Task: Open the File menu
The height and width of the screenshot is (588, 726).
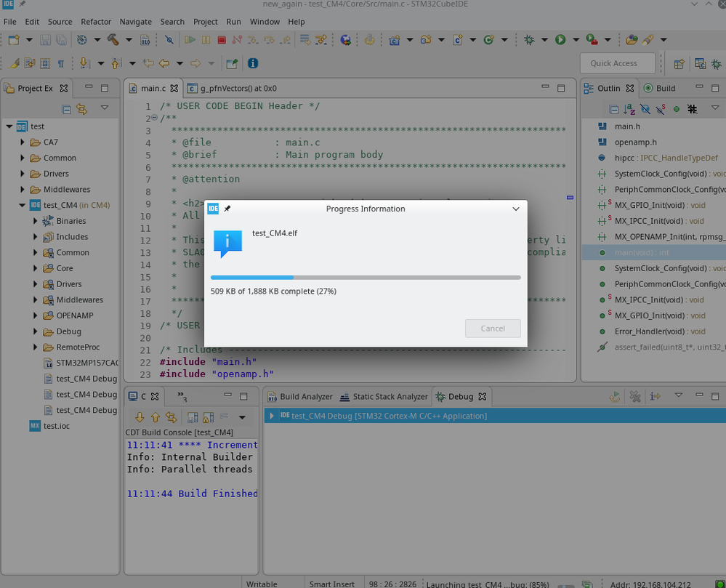Action: point(9,22)
